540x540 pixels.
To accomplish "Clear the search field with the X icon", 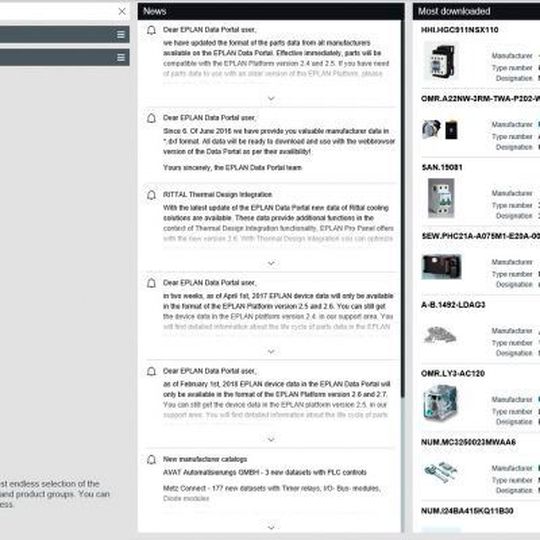I will pos(122,11).
